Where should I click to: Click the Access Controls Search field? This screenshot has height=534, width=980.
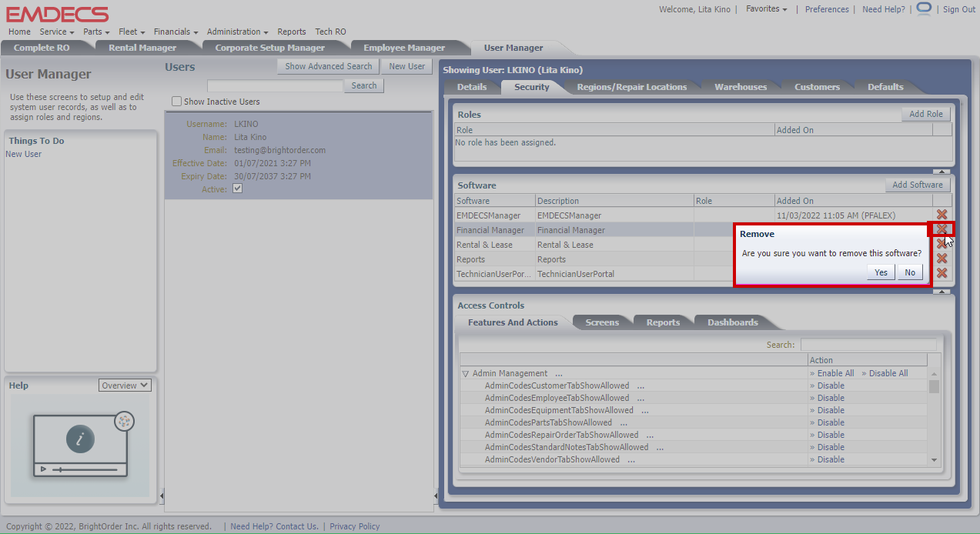(868, 345)
